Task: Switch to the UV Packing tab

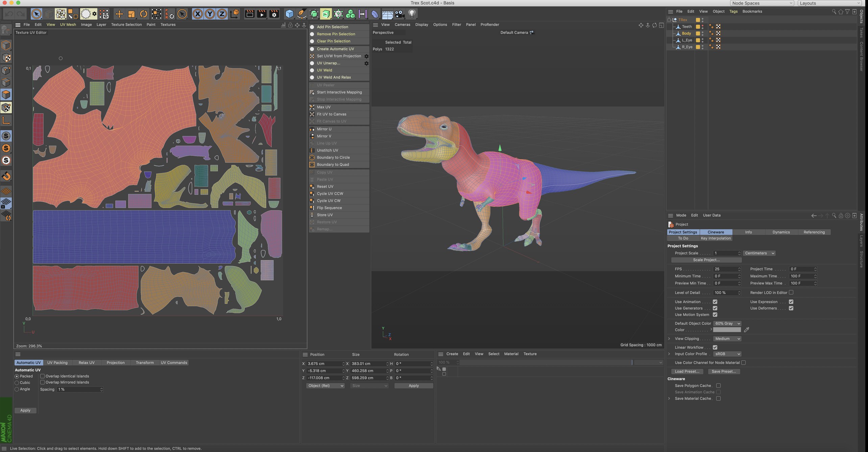Action: pyautogui.click(x=57, y=363)
